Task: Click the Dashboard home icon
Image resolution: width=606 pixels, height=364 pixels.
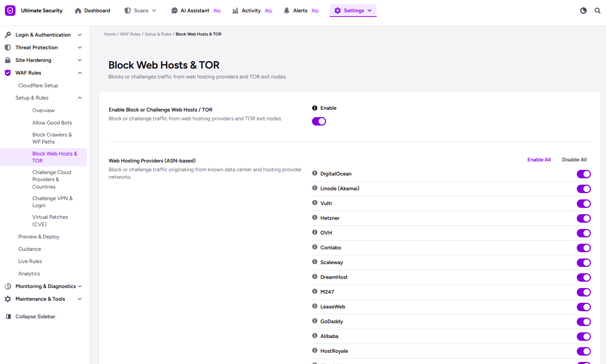Action: pos(78,11)
